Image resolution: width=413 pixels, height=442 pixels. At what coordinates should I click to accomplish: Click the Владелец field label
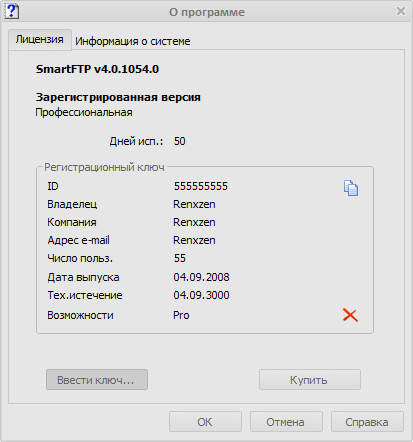pos(72,204)
